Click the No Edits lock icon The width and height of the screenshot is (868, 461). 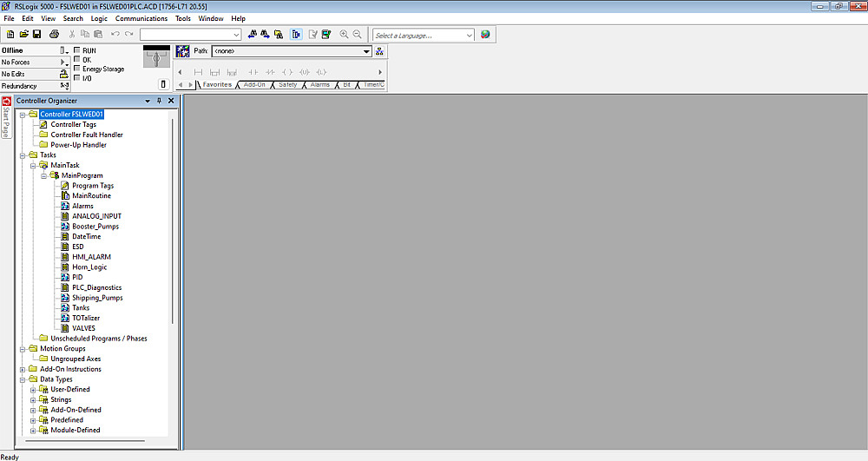pyautogui.click(x=63, y=74)
